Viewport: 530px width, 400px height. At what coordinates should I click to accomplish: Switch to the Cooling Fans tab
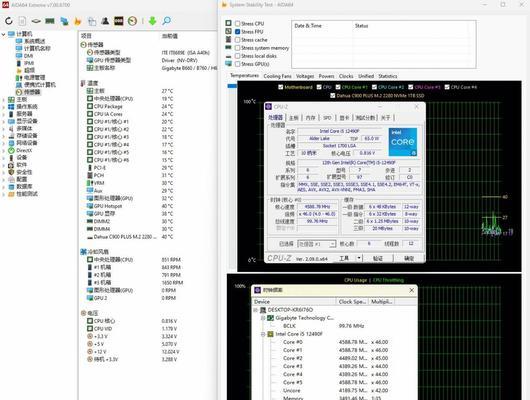click(x=277, y=76)
